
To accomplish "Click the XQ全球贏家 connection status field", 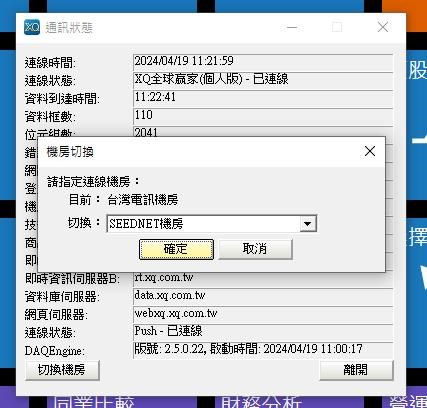I will point(263,80).
